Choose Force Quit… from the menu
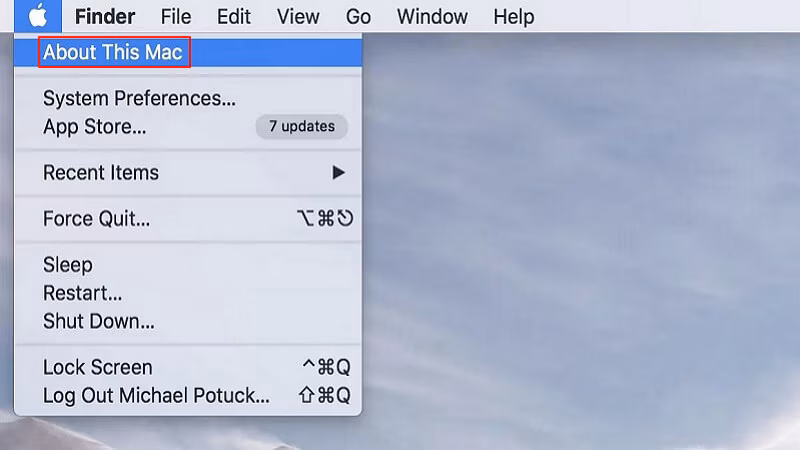Viewport: 800px width, 450px height. click(188, 219)
